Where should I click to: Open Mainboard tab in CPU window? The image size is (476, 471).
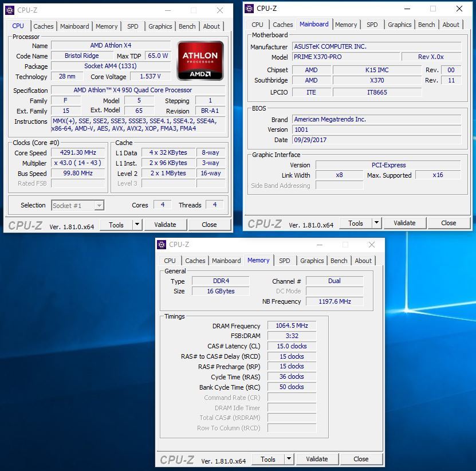pyautogui.click(x=74, y=26)
